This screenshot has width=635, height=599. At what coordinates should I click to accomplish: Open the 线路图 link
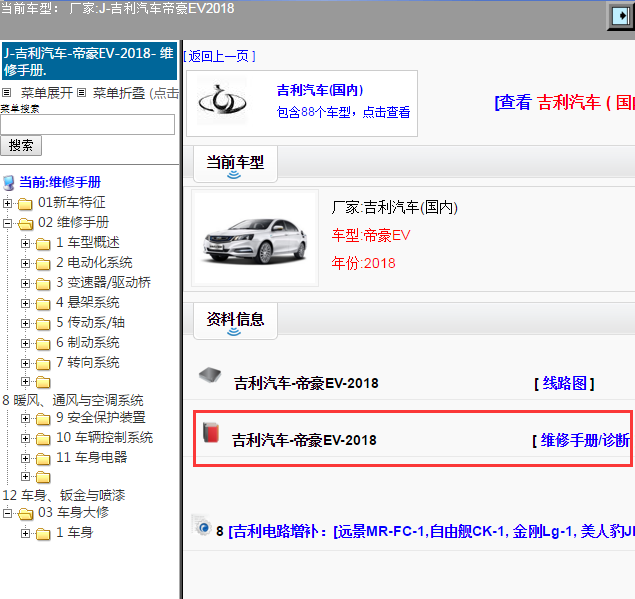click(x=565, y=383)
